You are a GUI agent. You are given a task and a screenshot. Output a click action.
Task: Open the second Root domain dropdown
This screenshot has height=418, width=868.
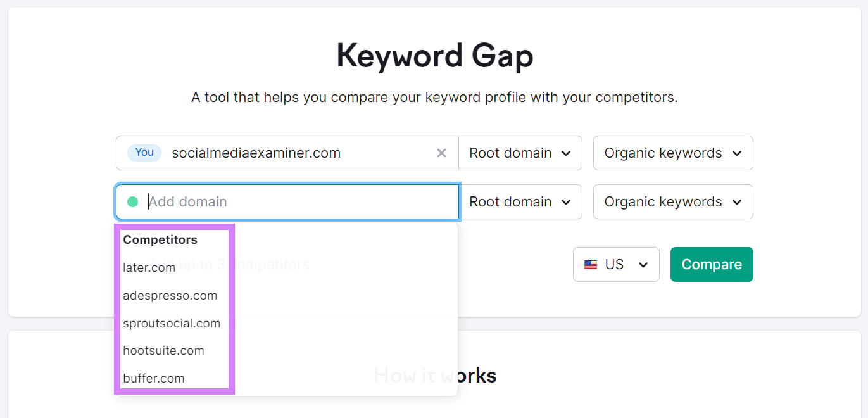click(x=520, y=201)
